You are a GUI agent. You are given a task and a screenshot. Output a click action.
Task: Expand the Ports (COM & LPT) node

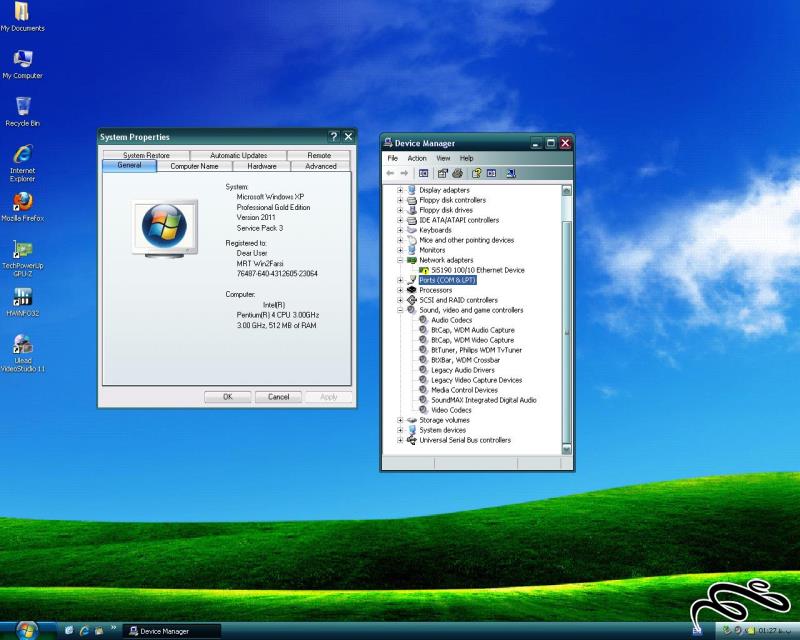point(400,280)
